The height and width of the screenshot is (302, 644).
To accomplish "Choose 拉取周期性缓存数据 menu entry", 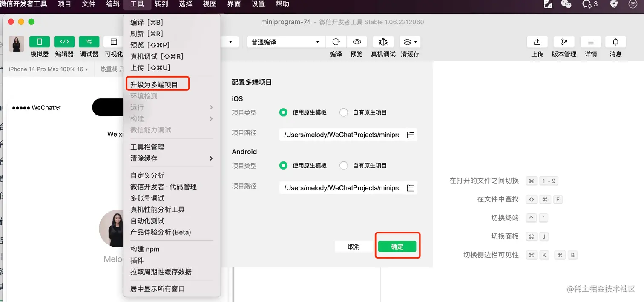I will pos(172,272).
